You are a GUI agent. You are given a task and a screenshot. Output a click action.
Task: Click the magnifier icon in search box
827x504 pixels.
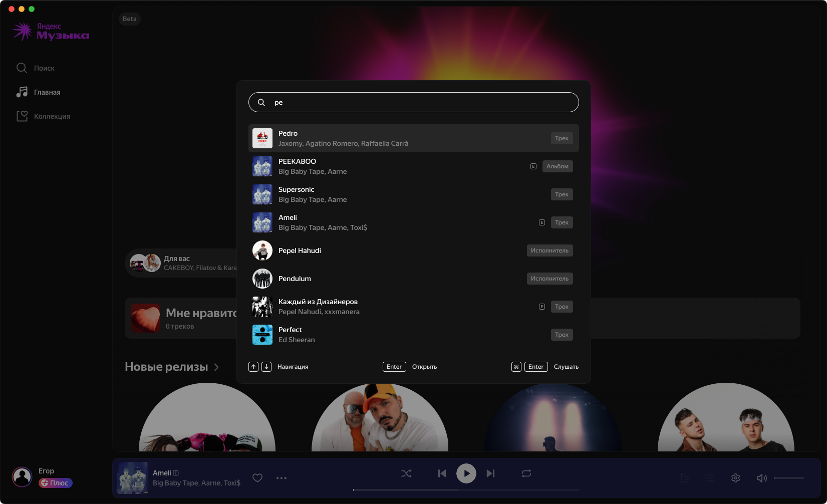pos(261,102)
